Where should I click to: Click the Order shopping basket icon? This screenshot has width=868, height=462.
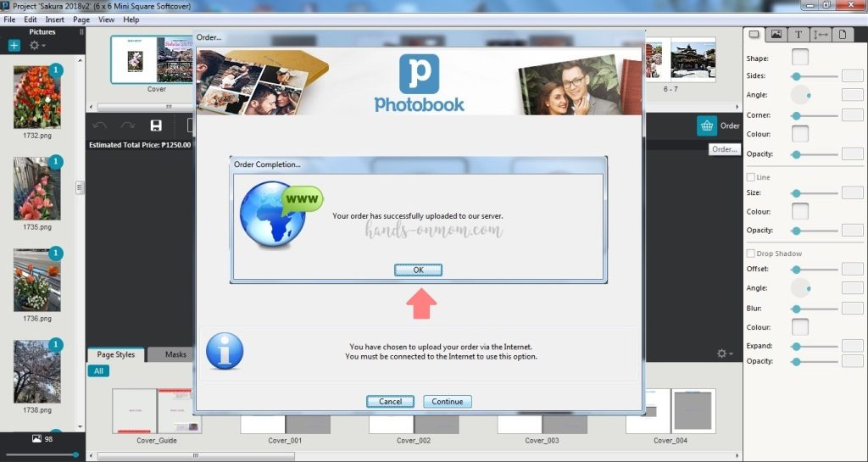(707, 125)
